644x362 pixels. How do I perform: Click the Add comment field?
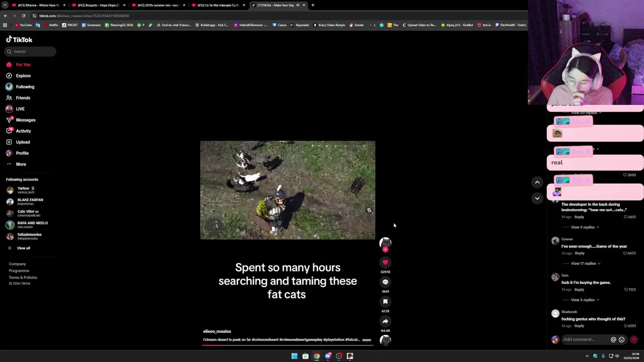click(585, 339)
